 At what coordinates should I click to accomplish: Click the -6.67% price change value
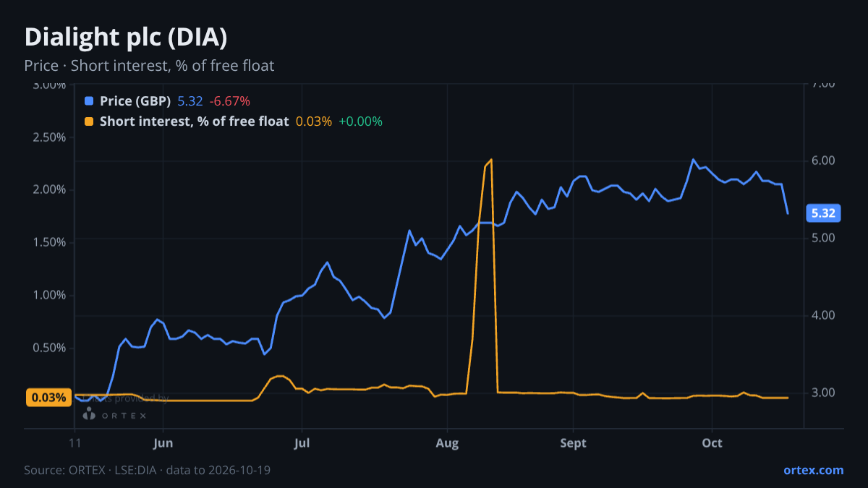pyautogui.click(x=230, y=101)
